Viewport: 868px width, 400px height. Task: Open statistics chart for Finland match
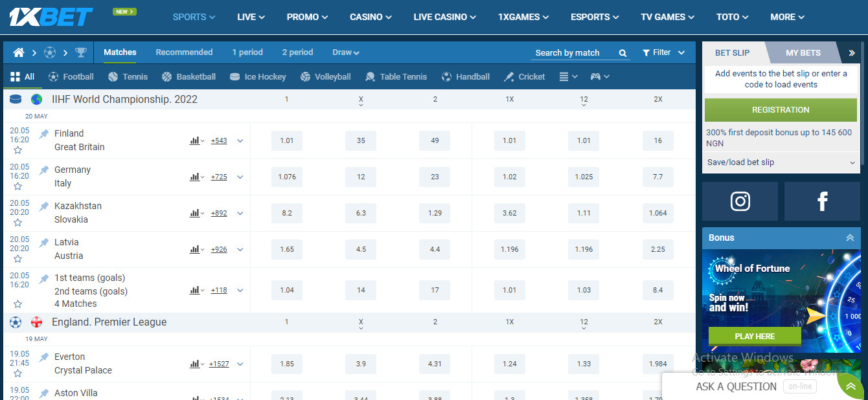[196, 140]
